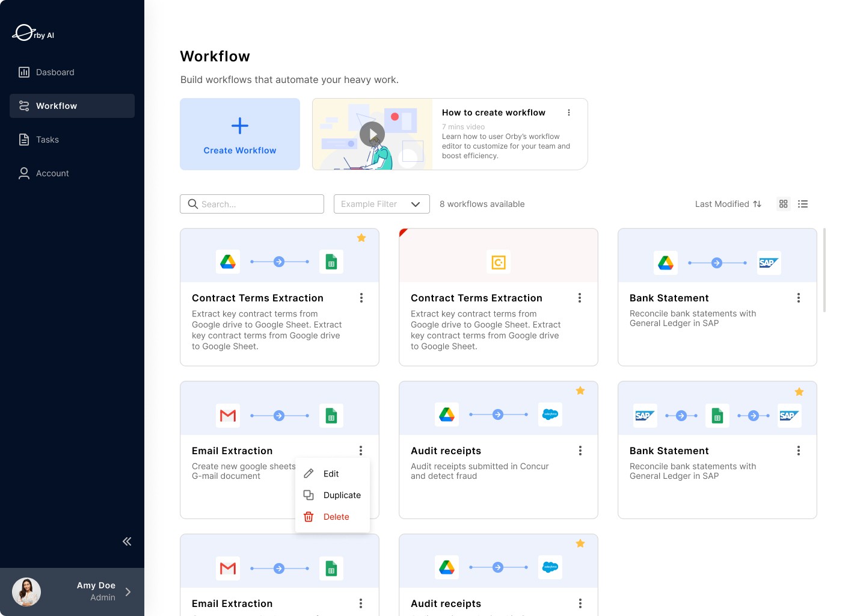The height and width of the screenshot is (616, 866).
Task: Open menu for top Bank Statement card
Action: [x=799, y=298]
